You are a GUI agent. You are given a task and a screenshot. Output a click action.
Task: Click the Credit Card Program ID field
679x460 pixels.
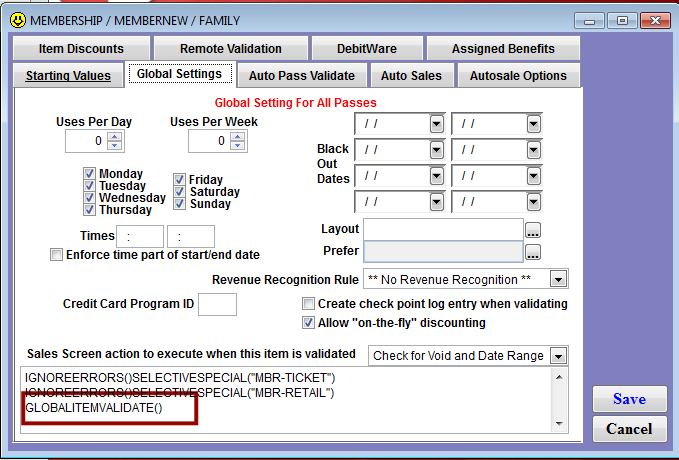(217, 304)
